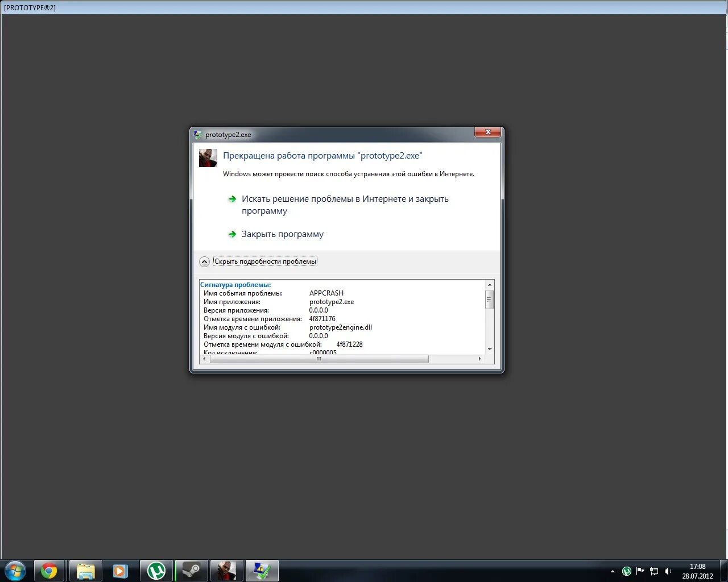The height and width of the screenshot is (582, 728).
Task: Click 'Имя приложения:' row label
Action: click(232, 302)
